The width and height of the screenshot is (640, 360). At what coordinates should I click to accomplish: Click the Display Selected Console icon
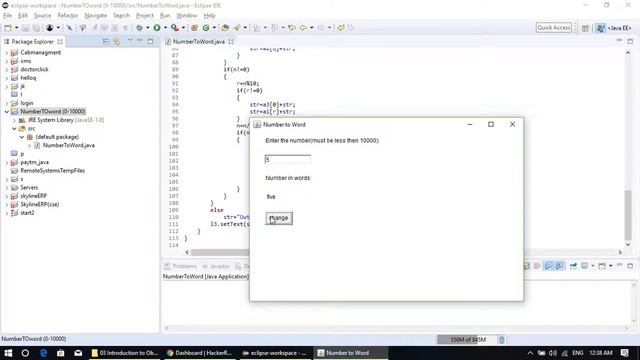point(585,266)
